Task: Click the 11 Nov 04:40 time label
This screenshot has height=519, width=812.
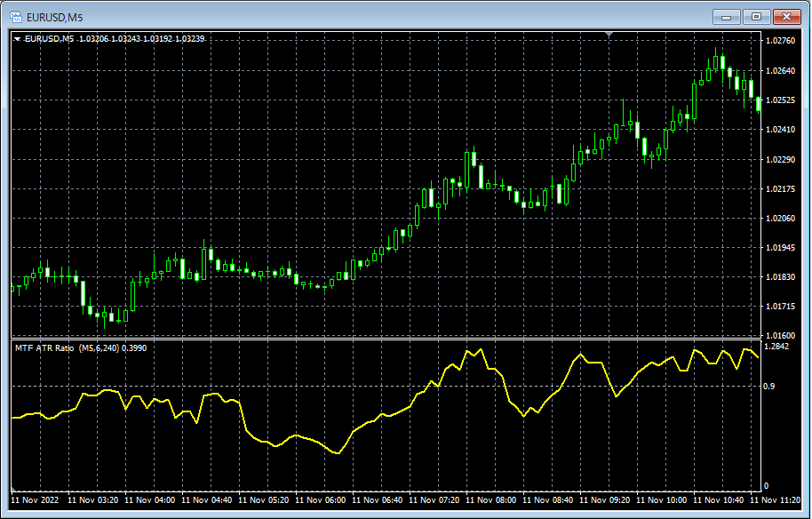Action: pos(207,500)
